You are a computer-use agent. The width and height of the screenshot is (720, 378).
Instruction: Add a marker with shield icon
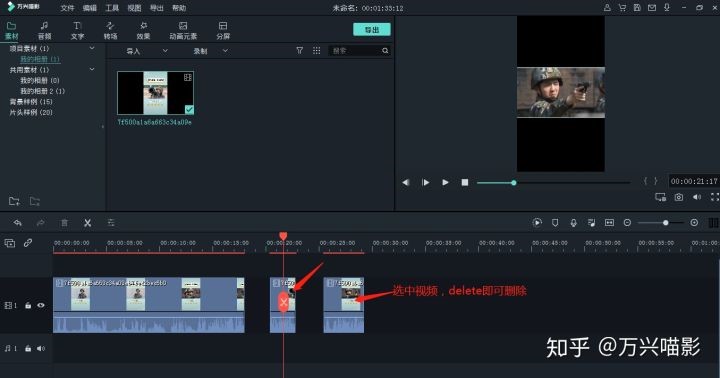(555, 223)
